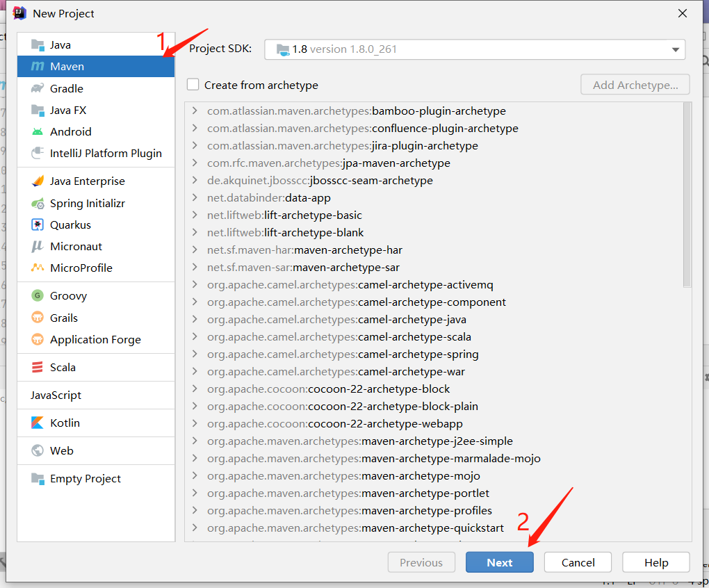Select Gradle project type label

click(67, 88)
